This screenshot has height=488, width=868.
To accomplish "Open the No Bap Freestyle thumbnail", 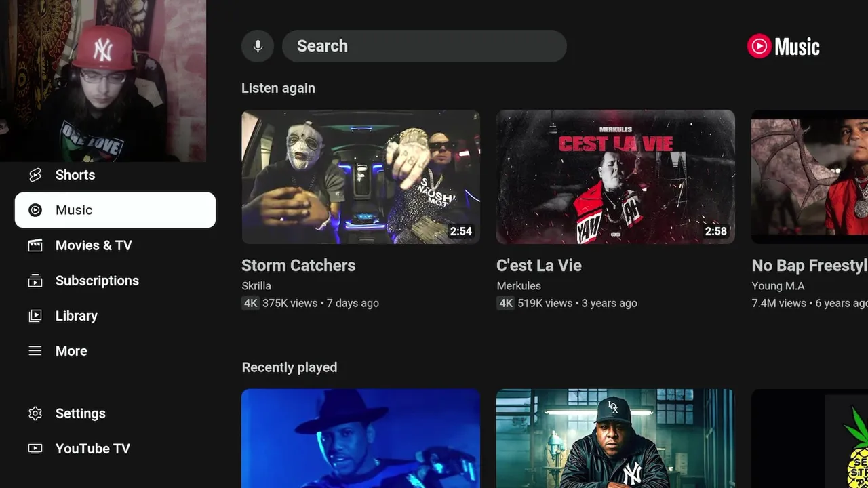I will pos(810,177).
